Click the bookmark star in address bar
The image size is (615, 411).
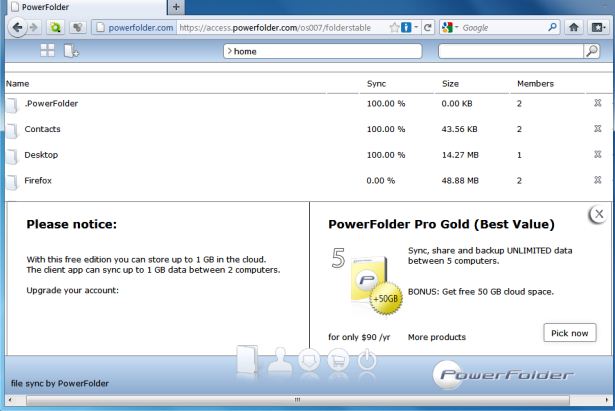[395, 27]
